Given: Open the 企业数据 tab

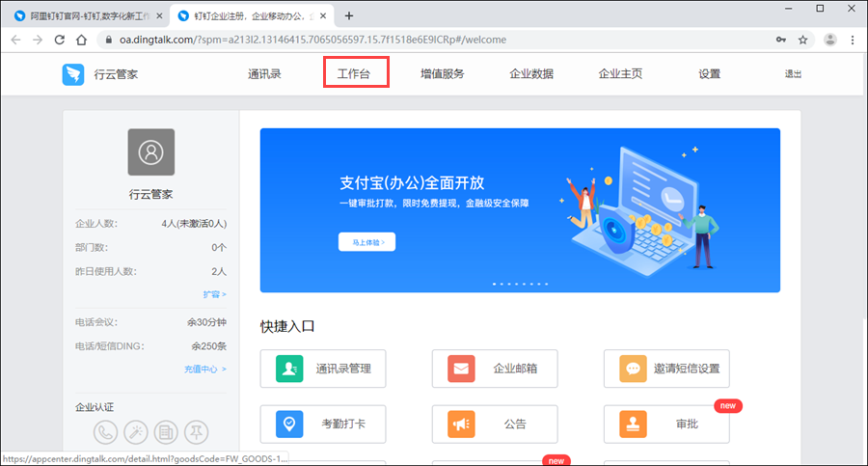Looking at the screenshot, I should tap(531, 74).
